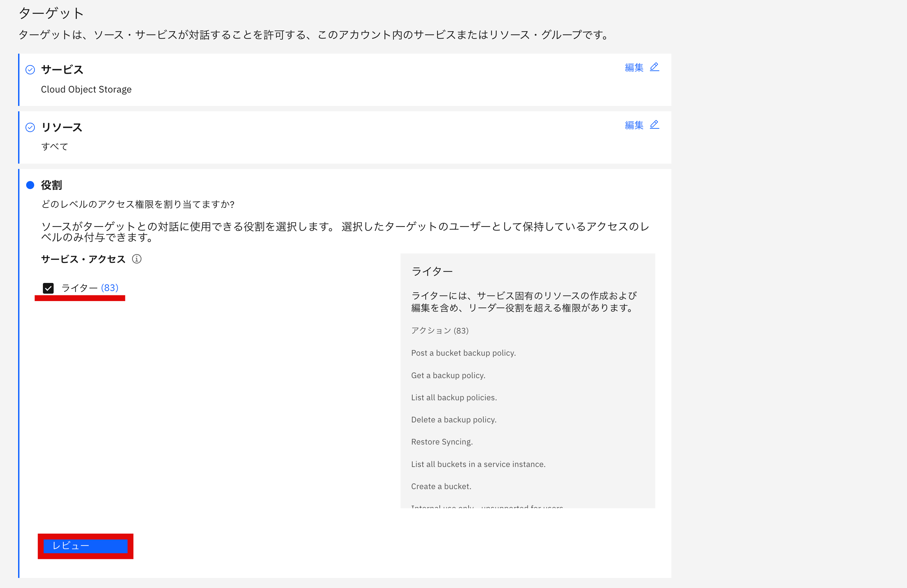
Task: Open the info tooltip next to サービス・アクセス
Action: coord(137,259)
